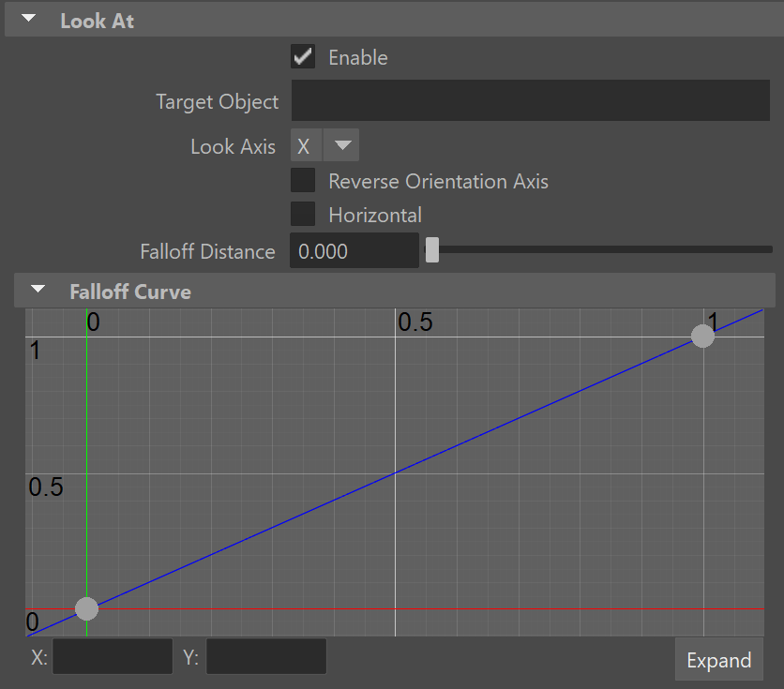The height and width of the screenshot is (689, 784).
Task: Check the Horizontal checkbox
Action: pyautogui.click(x=303, y=214)
